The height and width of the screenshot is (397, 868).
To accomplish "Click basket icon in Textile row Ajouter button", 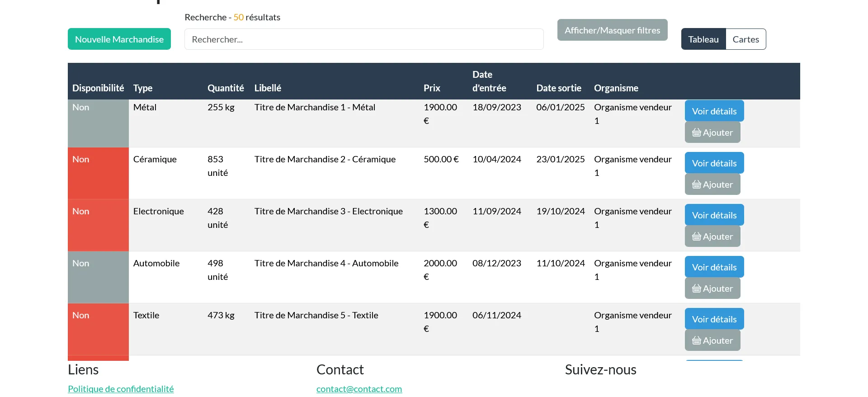I will (696, 340).
